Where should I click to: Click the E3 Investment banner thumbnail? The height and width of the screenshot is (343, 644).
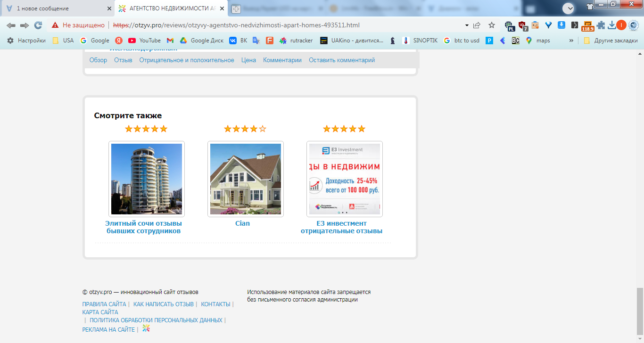tap(345, 179)
